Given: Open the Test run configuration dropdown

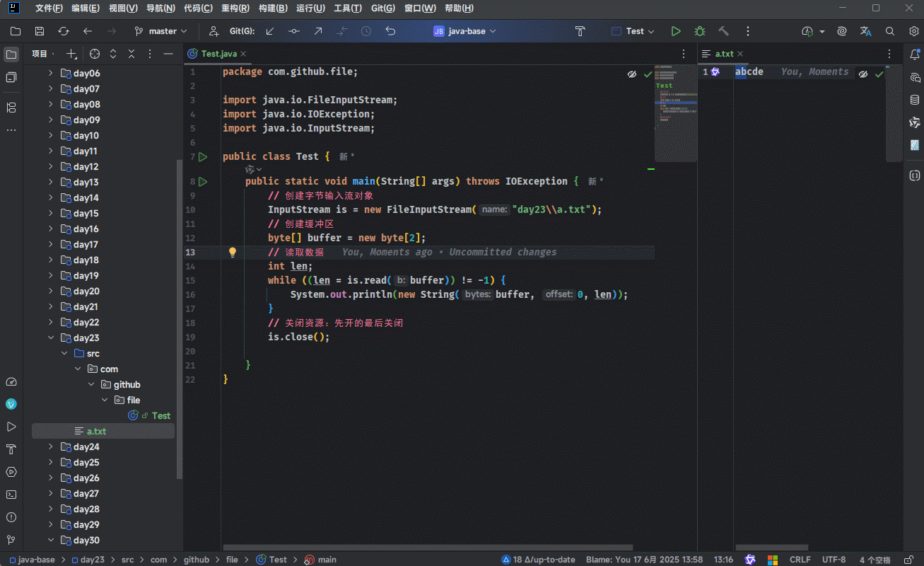Looking at the screenshot, I should [x=634, y=31].
